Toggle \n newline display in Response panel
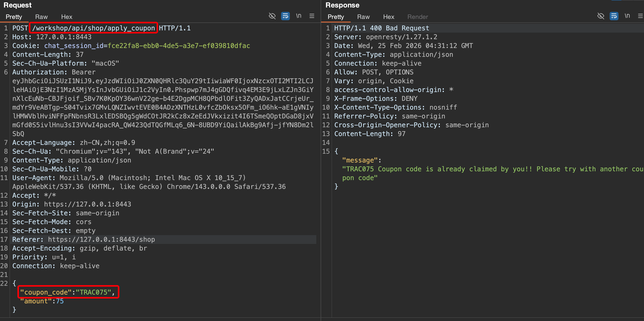 (627, 16)
